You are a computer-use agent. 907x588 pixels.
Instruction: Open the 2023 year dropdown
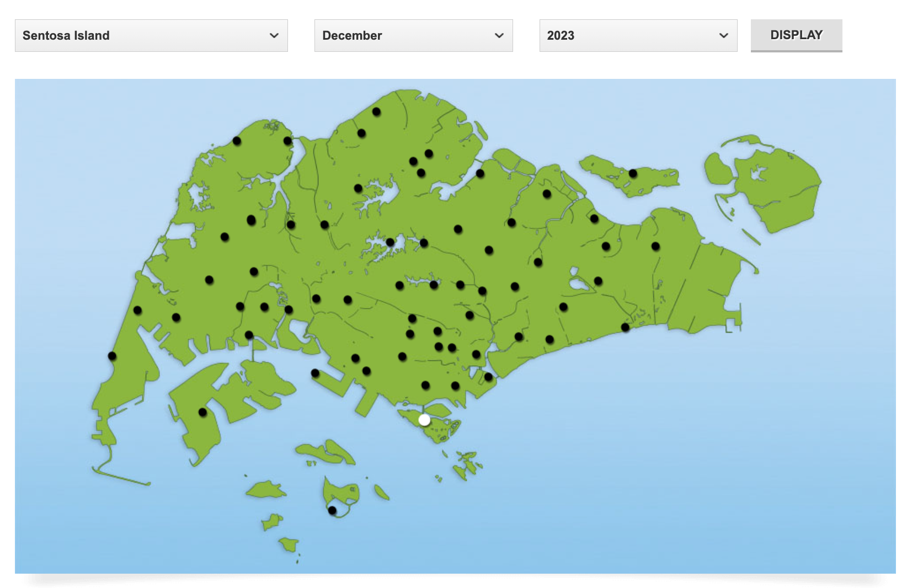coord(638,35)
